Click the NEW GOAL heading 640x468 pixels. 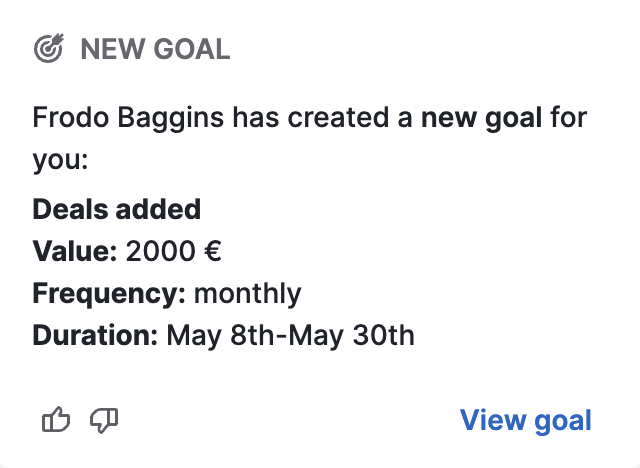(x=155, y=49)
